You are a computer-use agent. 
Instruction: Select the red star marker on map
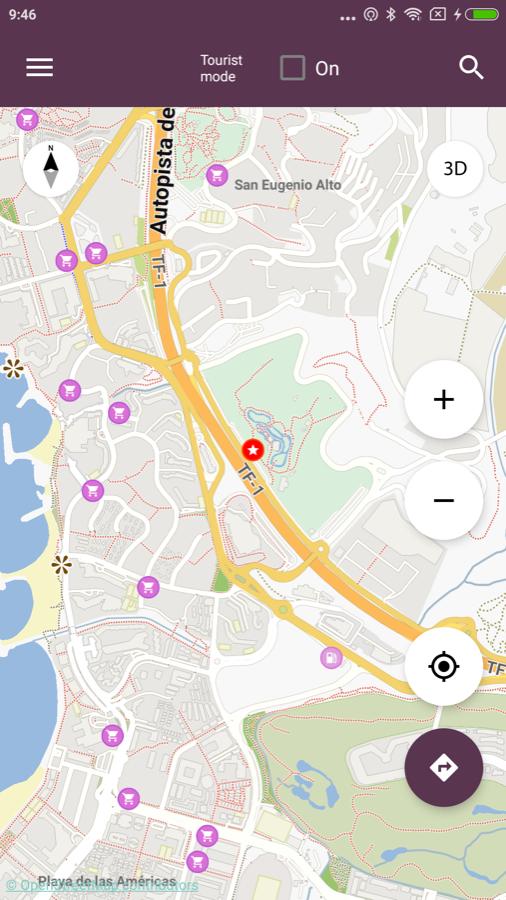tap(253, 451)
